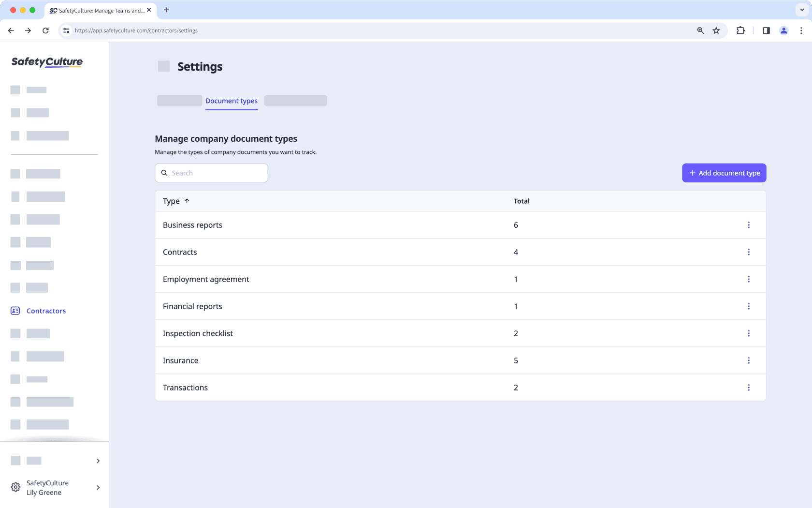Select the Financial reports row

pyautogui.click(x=338, y=306)
